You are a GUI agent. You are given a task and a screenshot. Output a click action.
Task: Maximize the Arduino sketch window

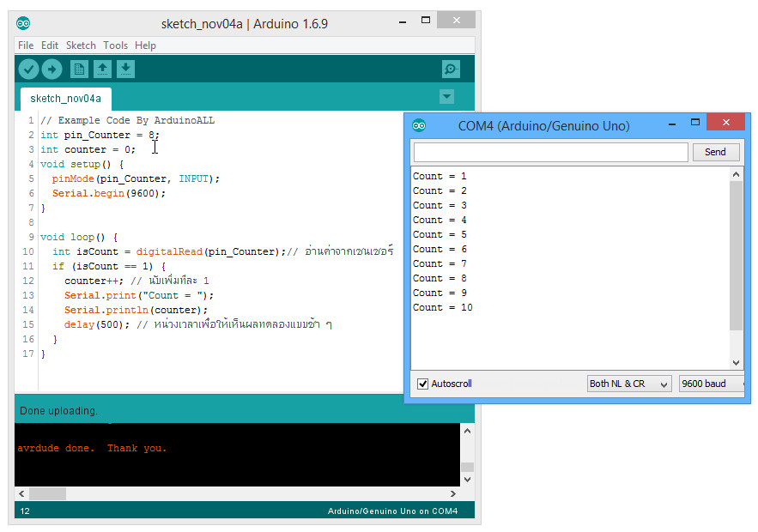(x=426, y=21)
